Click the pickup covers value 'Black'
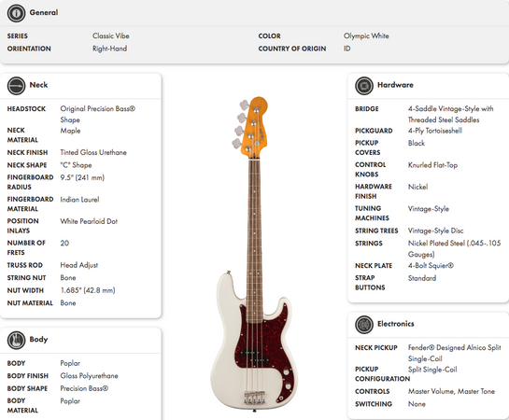This screenshot has height=420, width=509. coord(417,144)
